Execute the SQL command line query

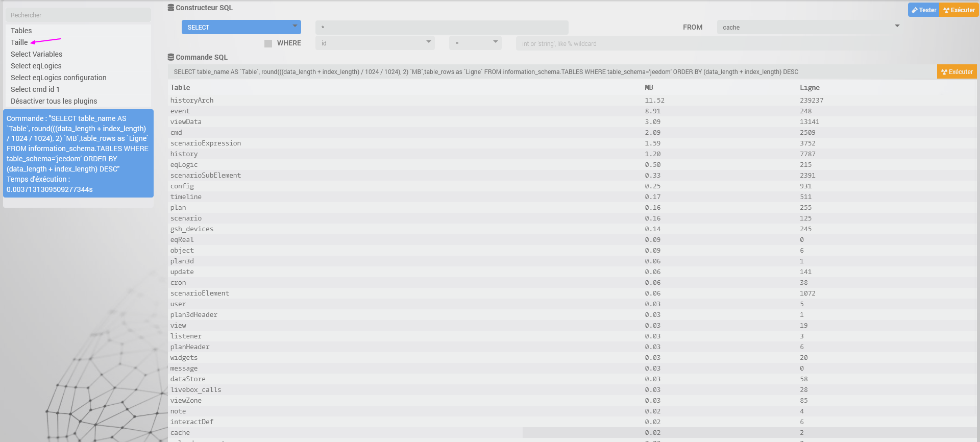point(957,71)
